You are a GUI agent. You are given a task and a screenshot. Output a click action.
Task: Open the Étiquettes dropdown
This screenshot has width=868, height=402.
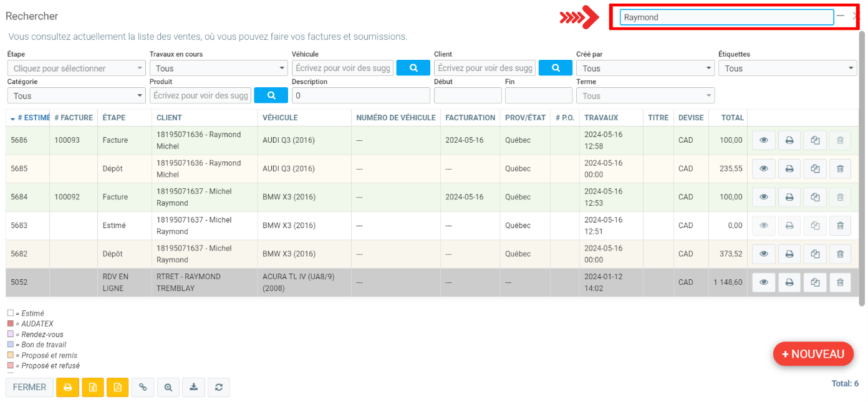click(788, 69)
